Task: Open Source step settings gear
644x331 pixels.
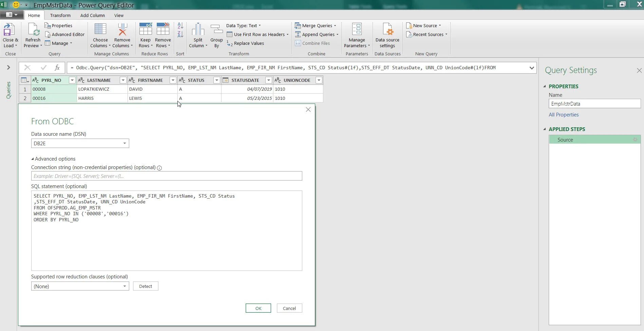Action: [635, 140]
